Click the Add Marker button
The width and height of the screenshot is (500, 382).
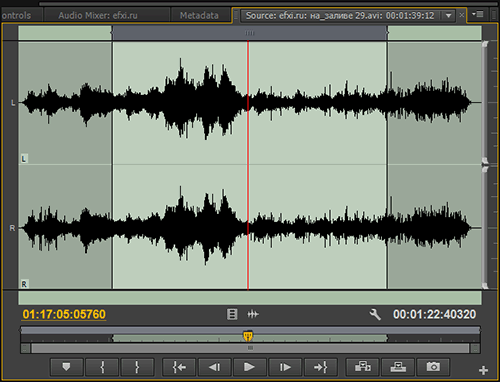click(66, 367)
